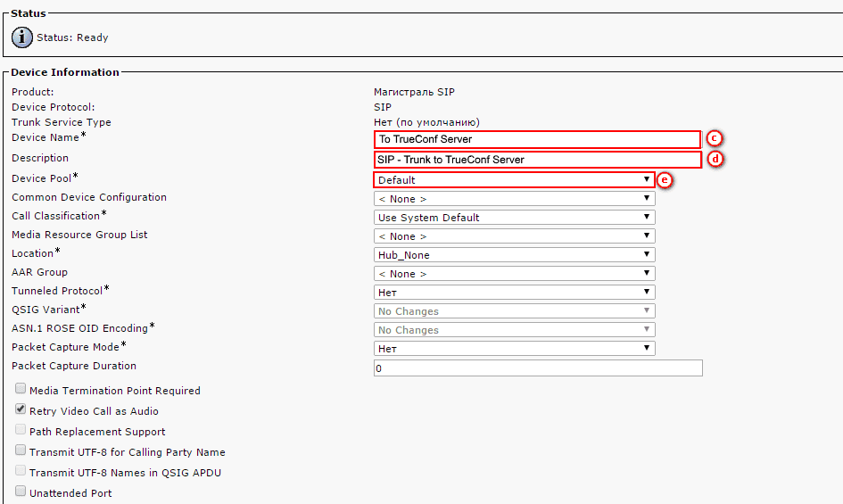Toggle Path Replacement Support checkbox
843x504 pixels.
coord(21,429)
